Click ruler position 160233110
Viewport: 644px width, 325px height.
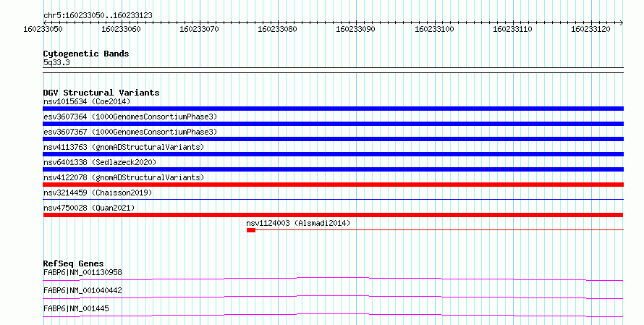pyautogui.click(x=512, y=29)
